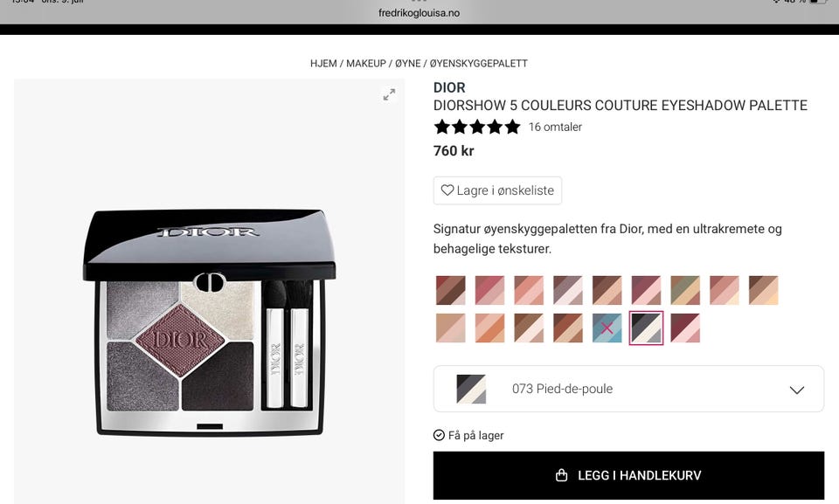The width and height of the screenshot is (839, 504).
Task: Click the in-stock checkmark icon
Action: pos(439,435)
